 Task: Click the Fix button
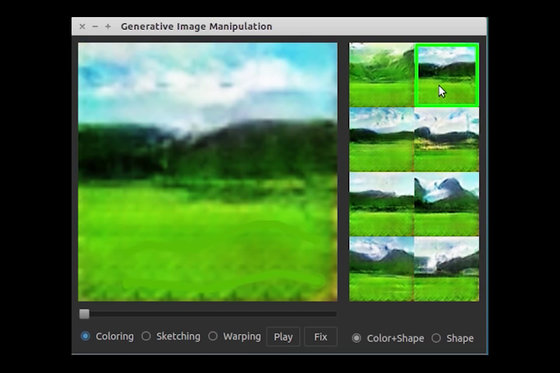point(320,337)
